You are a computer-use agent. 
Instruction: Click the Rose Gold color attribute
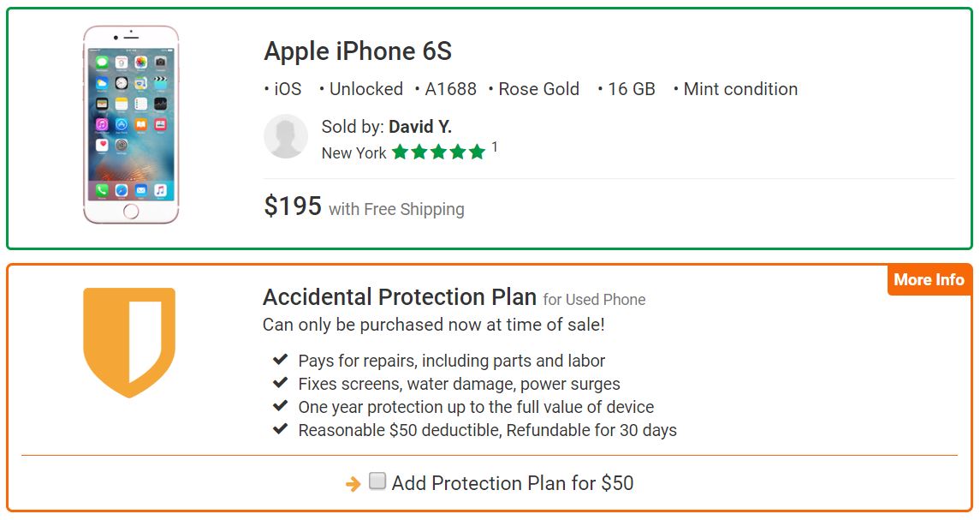(538, 89)
